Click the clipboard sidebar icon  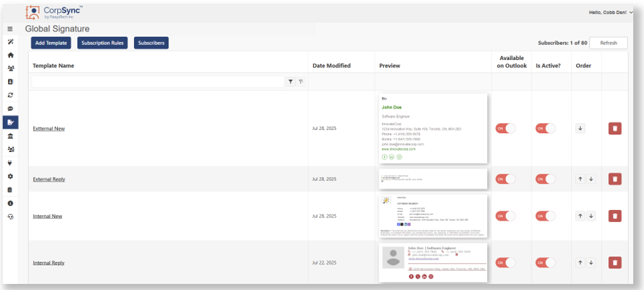point(10,190)
